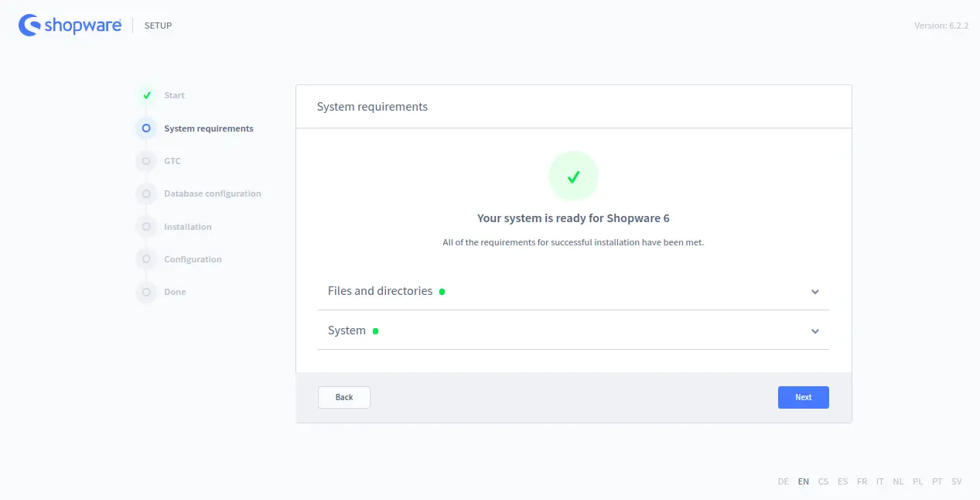Click the Configuration step circle icon

coord(146,259)
